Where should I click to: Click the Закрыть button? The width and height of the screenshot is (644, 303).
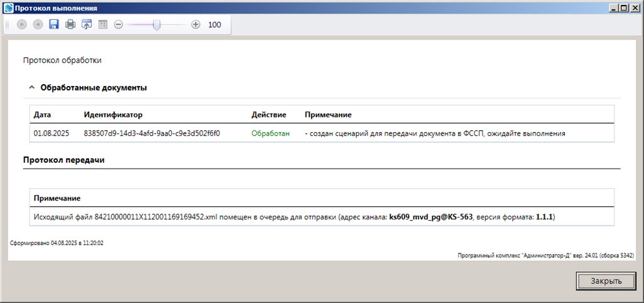[x=606, y=281]
